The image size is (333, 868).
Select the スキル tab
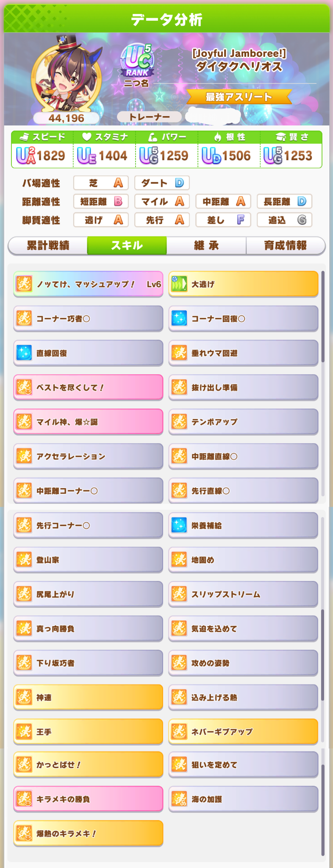127,245
